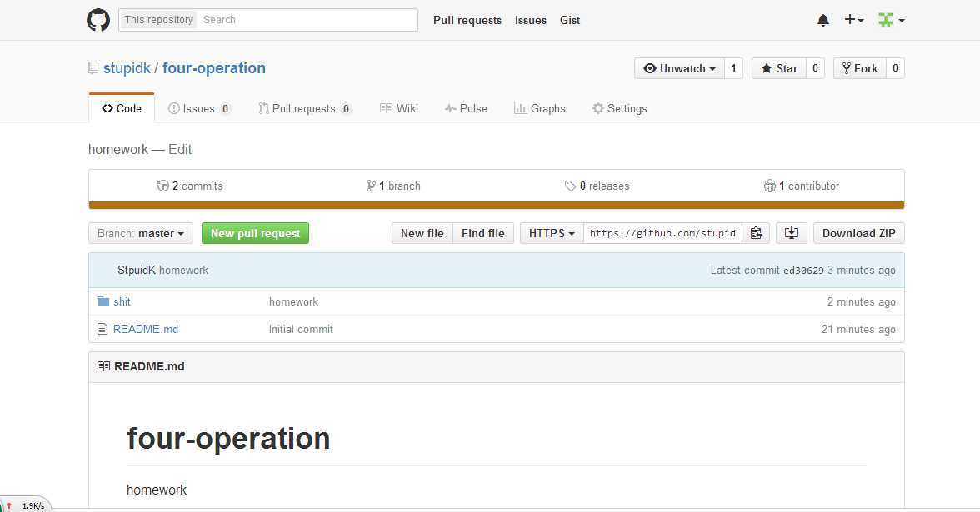Viewport: 980px width, 512px height.
Task: Open the Branch: master dropdown
Action: [141, 233]
